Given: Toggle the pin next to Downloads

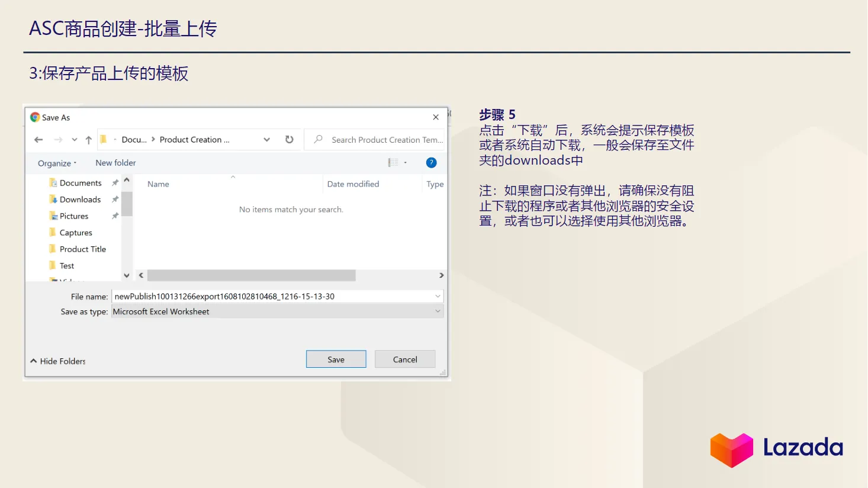Looking at the screenshot, I should point(114,199).
